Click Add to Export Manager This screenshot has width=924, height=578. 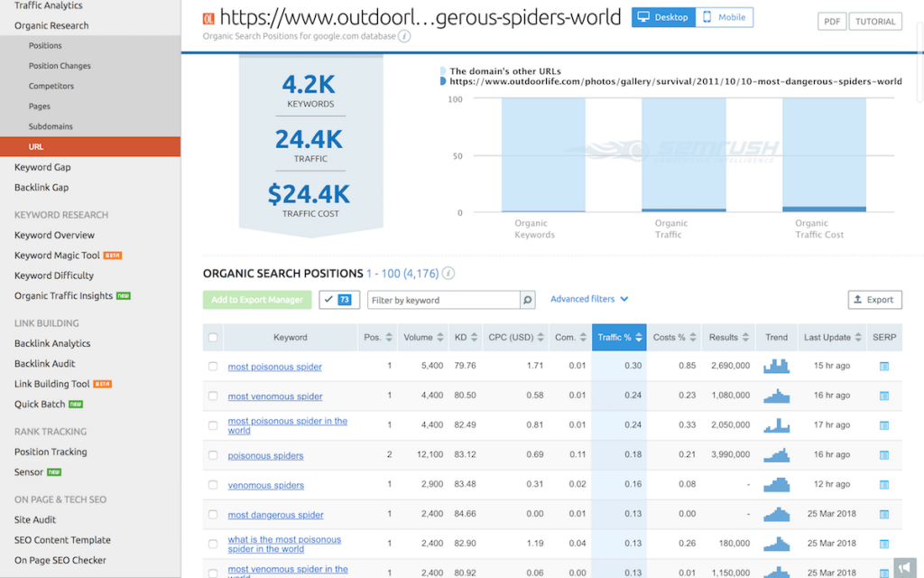tap(257, 300)
